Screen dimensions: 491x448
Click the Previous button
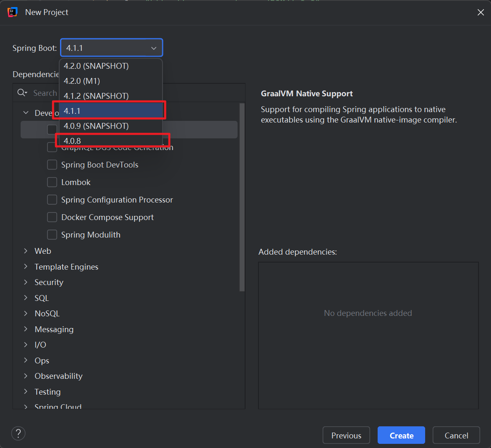346,435
